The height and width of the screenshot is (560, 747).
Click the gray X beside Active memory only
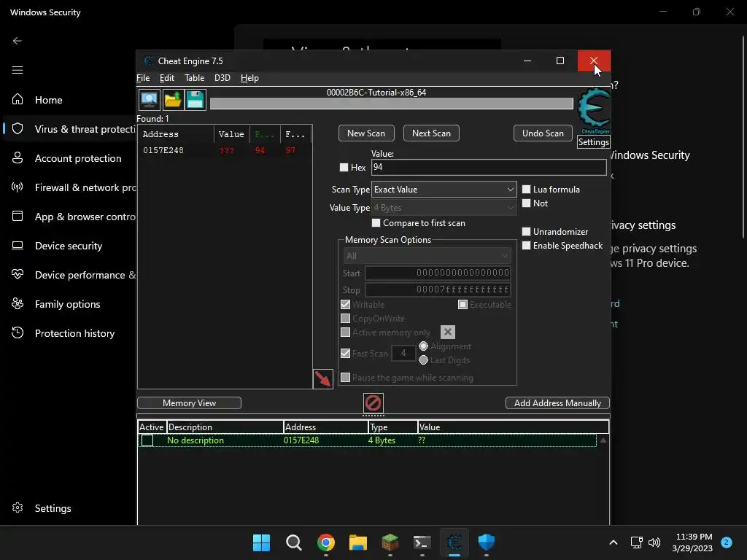pos(447,332)
